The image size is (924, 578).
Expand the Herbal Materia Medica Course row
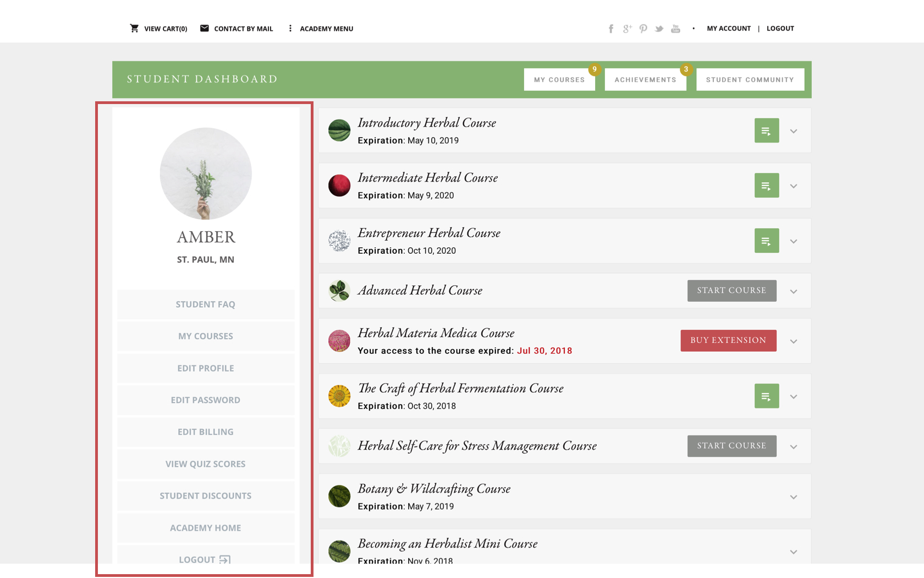[x=794, y=341]
